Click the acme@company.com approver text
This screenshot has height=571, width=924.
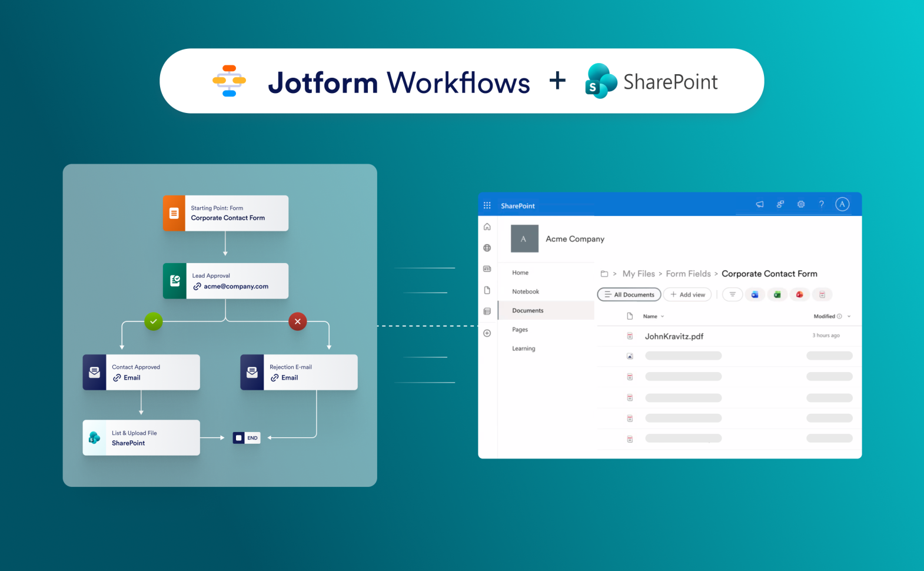click(236, 287)
